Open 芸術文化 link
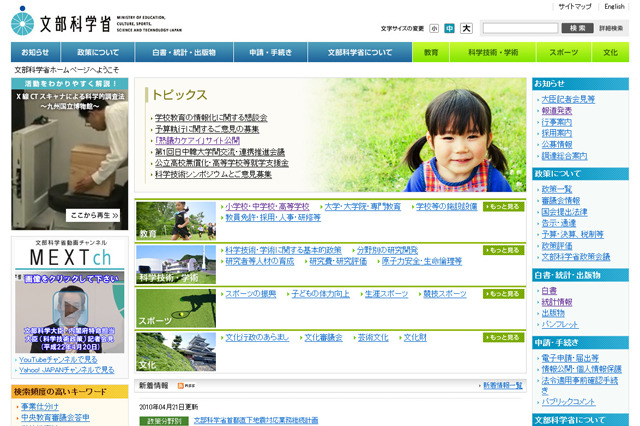This screenshot has height=426, width=640. tap(373, 337)
